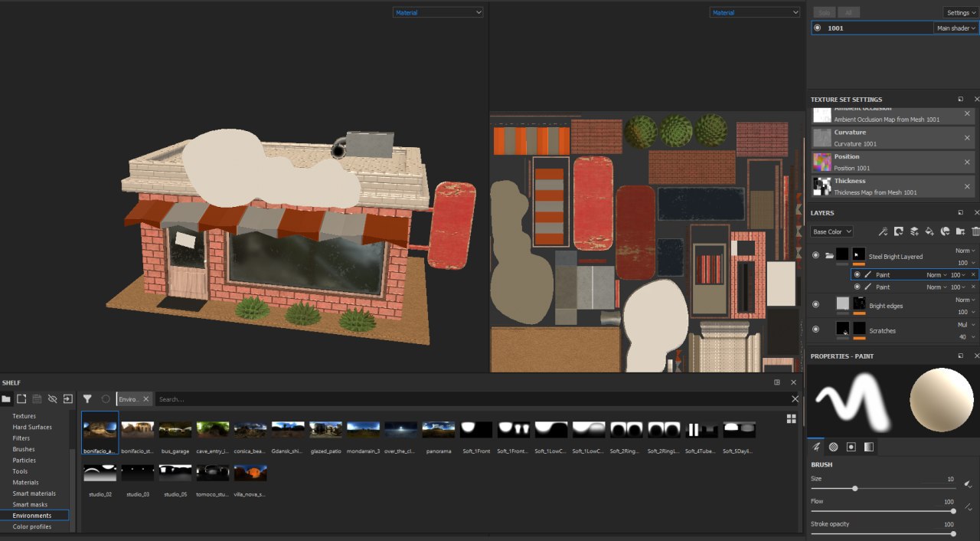
Task: Click the smart material icon in Layers toolbar
Action: 945,231
